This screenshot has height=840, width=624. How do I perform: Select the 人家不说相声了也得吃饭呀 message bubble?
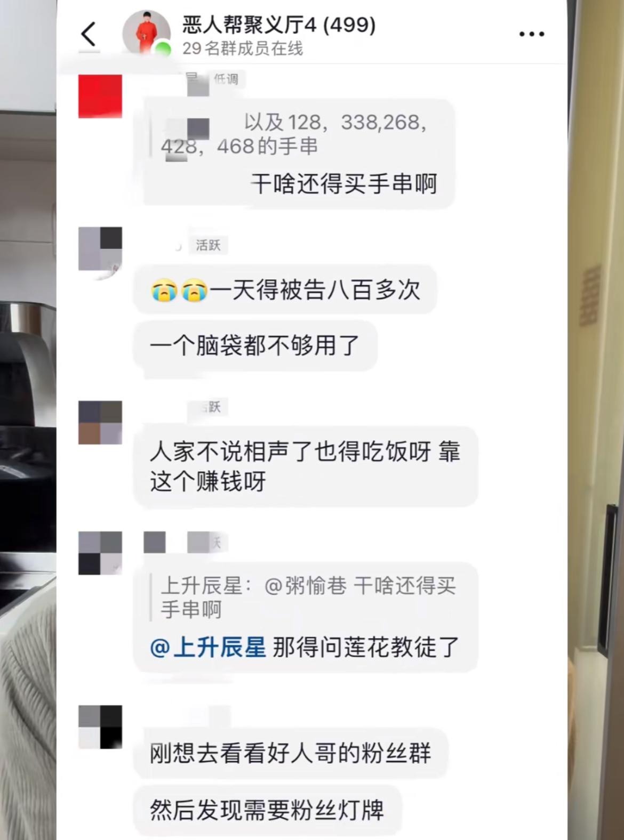(306, 466)
